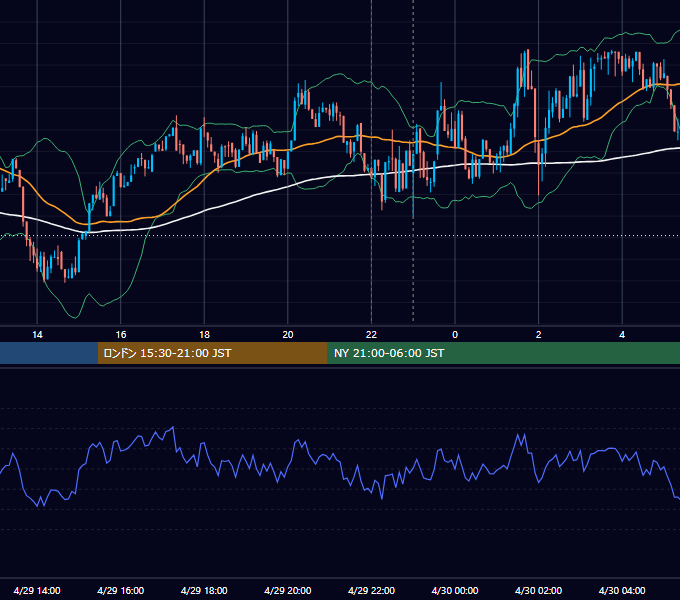Click the blue session bar before ロンドン
The width and height of the screenshot is (680, 600).
(49, 353)
